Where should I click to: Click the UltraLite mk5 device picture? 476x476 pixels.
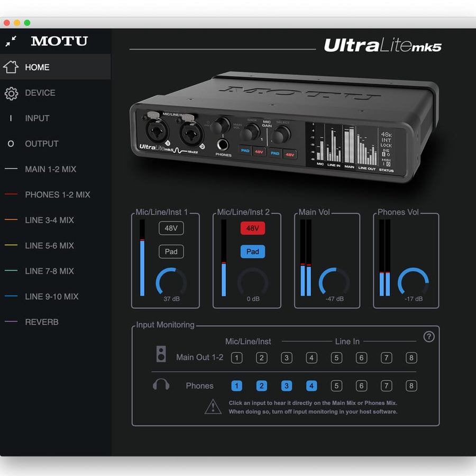284,127
